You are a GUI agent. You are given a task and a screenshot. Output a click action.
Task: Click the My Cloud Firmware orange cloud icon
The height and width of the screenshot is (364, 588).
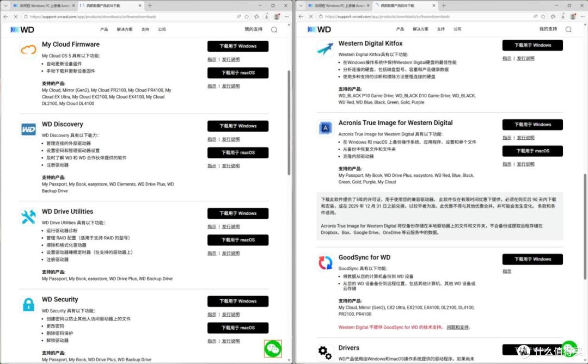(x=28, y=49)
